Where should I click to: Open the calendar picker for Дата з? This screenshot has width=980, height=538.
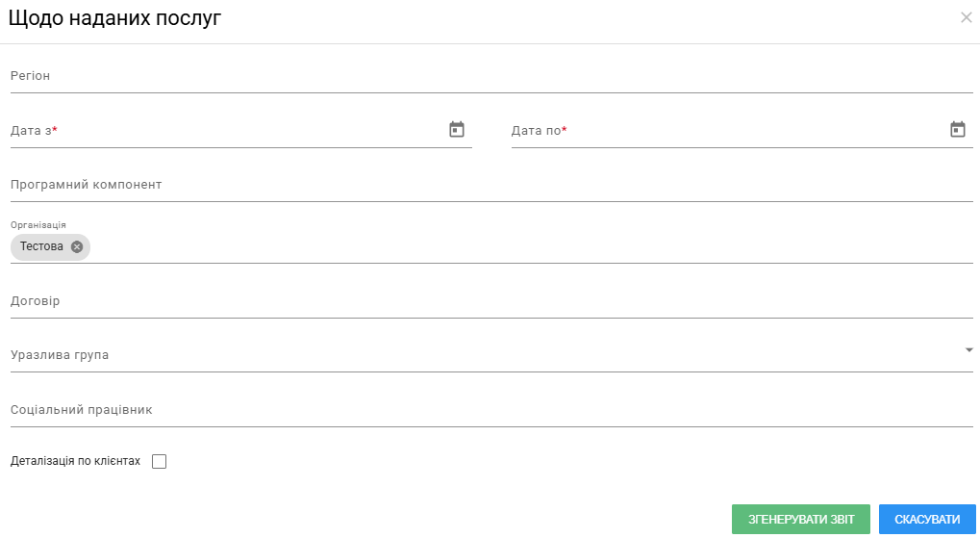coord(457,130)
